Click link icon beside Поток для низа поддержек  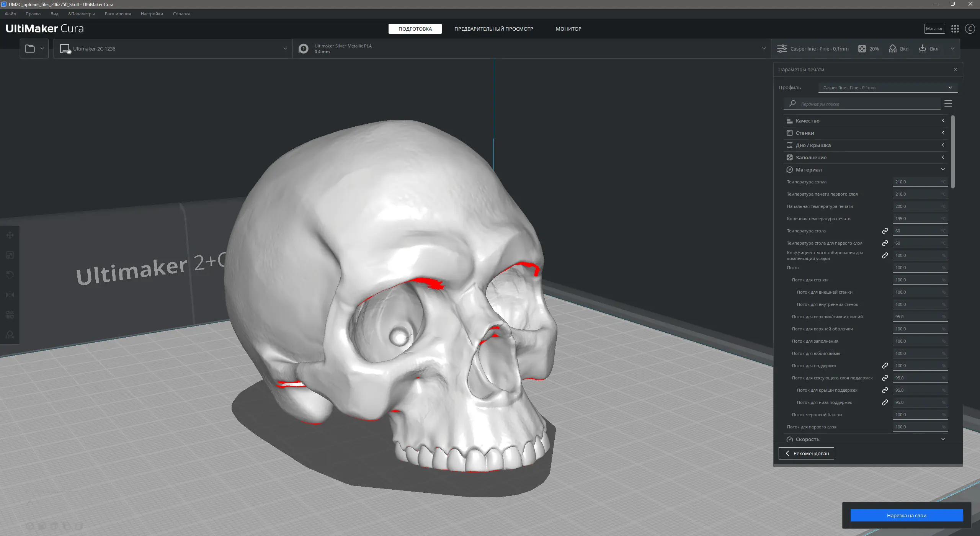[885, 402]
